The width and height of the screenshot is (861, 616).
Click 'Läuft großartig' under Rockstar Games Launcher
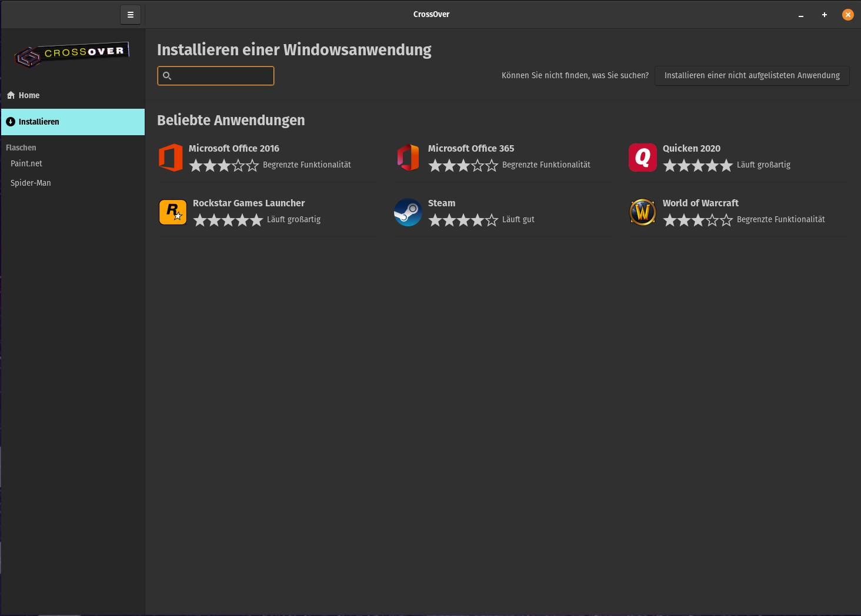(293, 220)
